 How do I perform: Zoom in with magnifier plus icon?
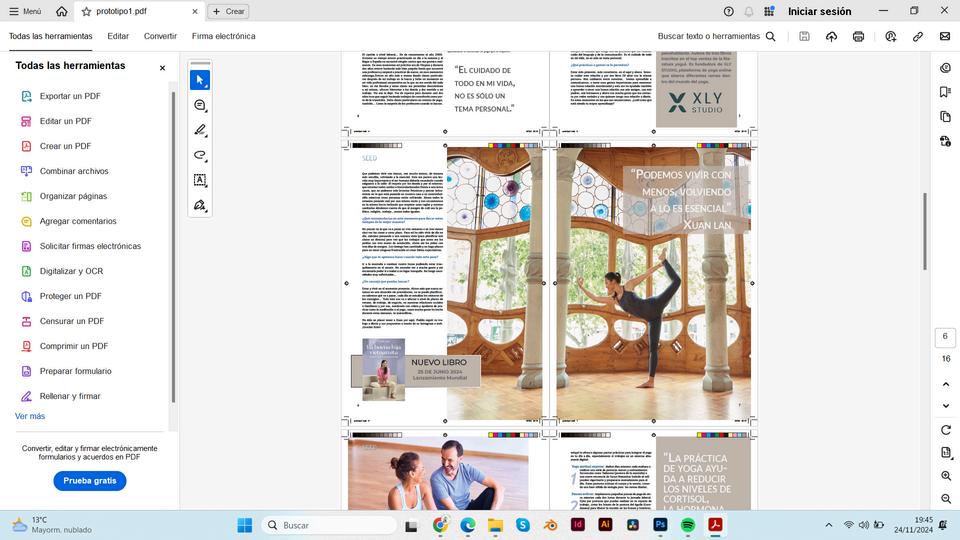pyautogui.click(x=946, y=476)
